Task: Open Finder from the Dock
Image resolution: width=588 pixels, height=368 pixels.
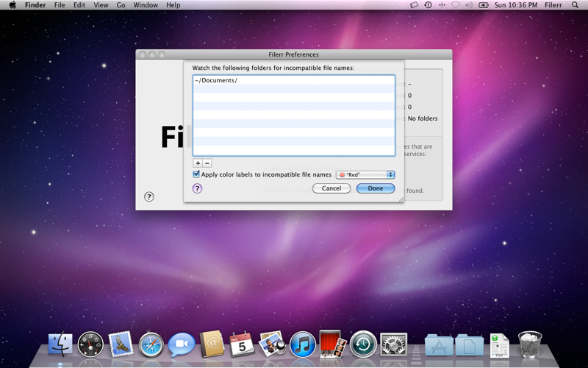Action: (60, 344)
